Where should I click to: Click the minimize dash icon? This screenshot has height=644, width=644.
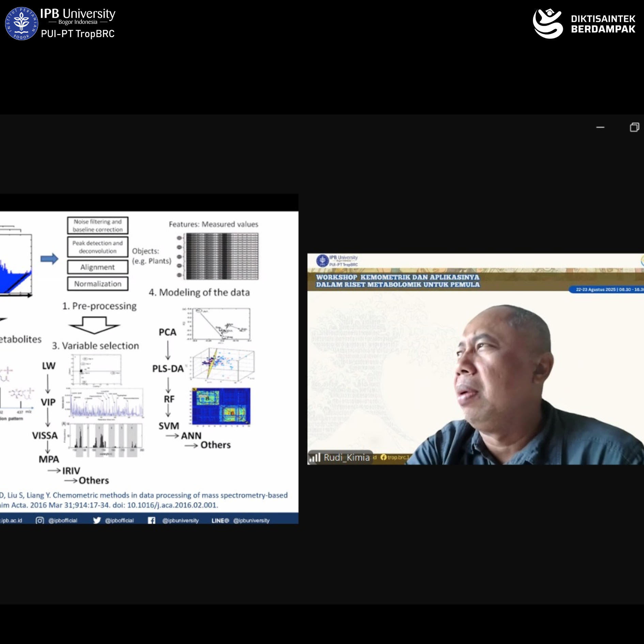pos(600,127)
